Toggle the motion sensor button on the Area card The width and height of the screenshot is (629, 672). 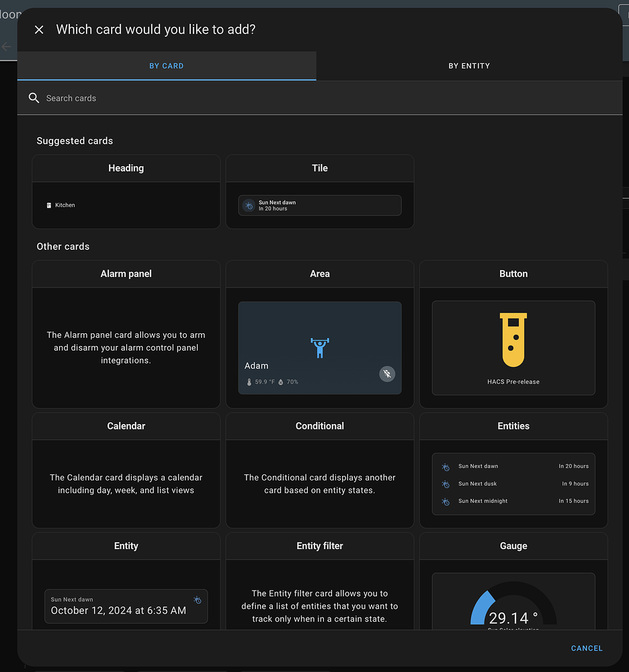[x=386, y=374]
